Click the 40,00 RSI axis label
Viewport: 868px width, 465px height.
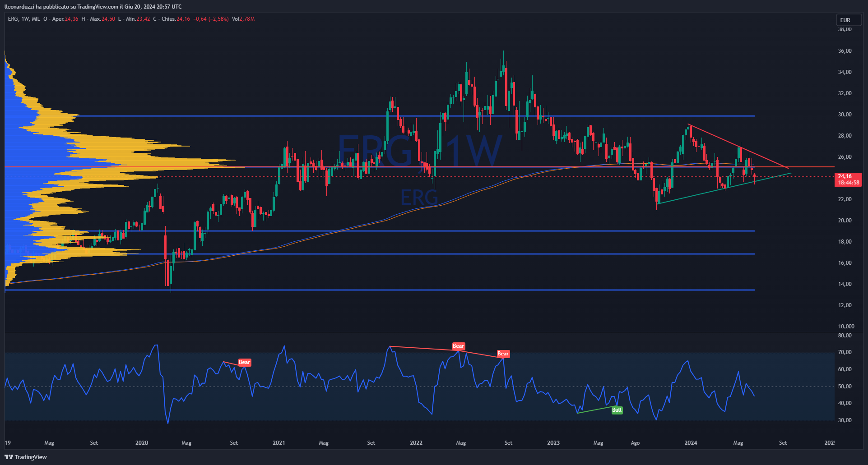click(x=845, y=403)
